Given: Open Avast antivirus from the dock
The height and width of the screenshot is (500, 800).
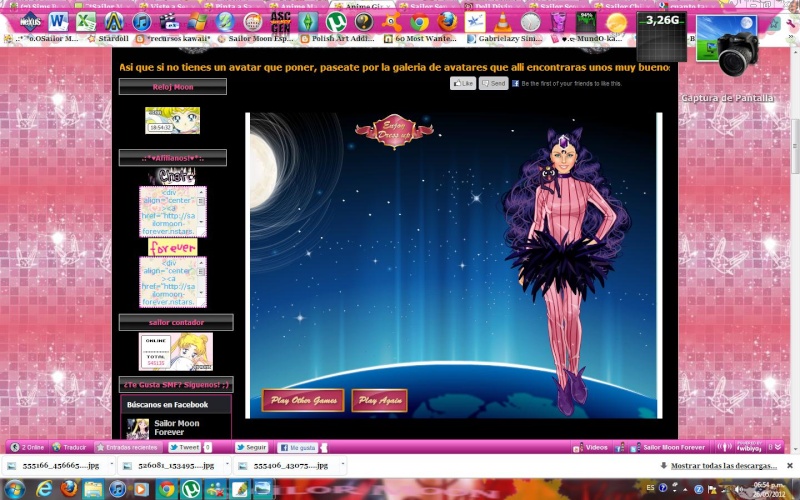Looking at the screenshot, I should pos(391,22).
